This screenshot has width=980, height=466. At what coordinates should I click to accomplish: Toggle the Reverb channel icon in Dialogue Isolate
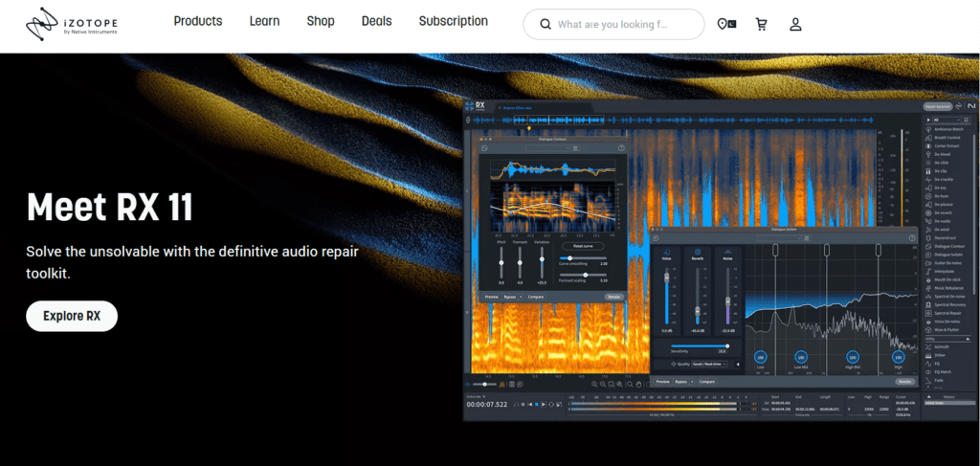point(698,251)
